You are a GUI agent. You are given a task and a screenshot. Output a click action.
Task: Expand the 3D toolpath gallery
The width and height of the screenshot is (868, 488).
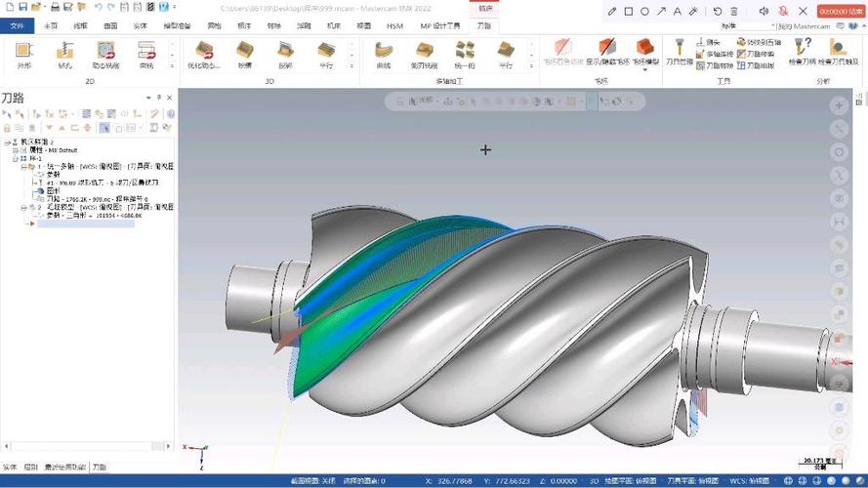351,65
